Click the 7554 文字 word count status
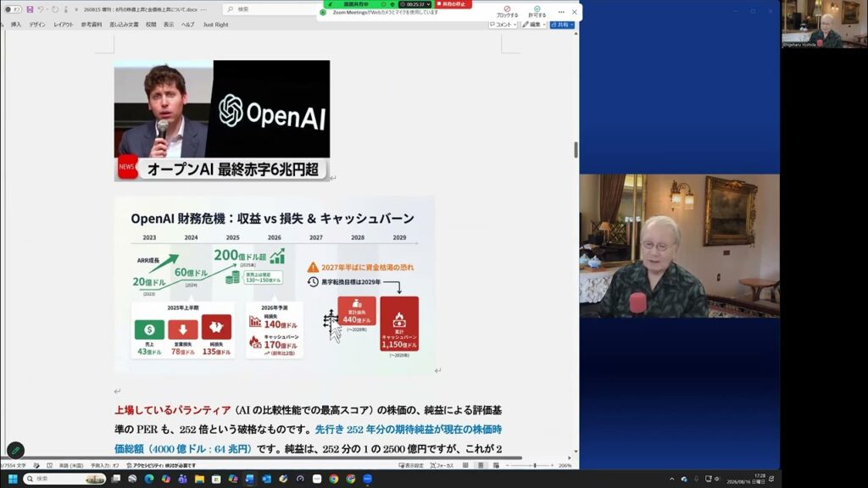The width and height of the screenshot is (868, 488). click(x=14, y=465)
